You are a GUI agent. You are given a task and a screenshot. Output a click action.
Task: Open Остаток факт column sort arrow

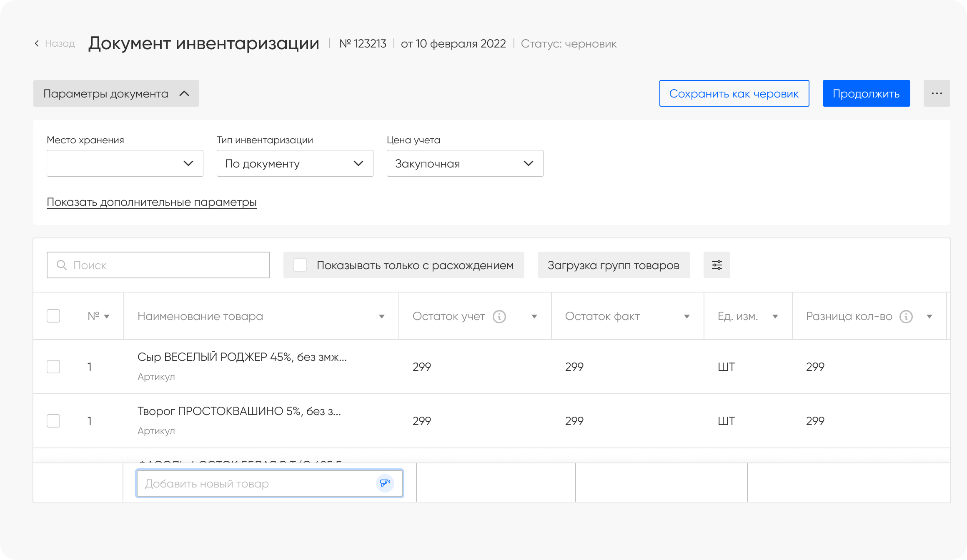tap(687, 317)
